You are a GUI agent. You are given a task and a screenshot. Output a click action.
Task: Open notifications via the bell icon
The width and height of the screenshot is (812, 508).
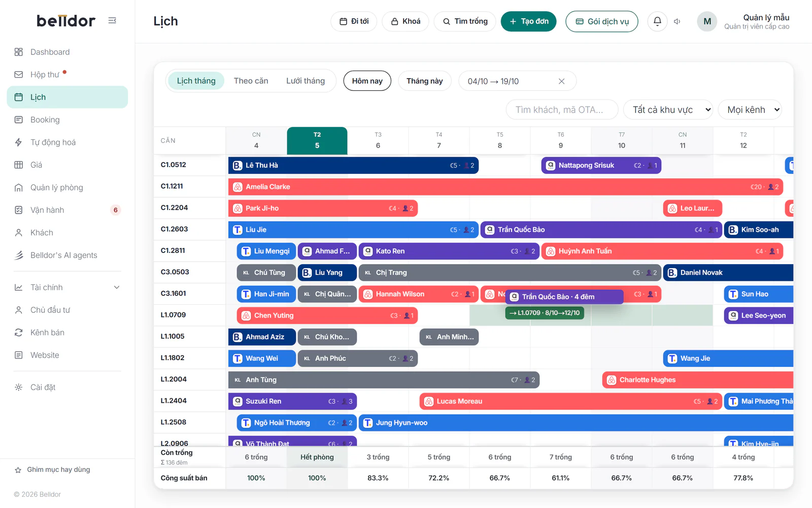pyautogui.click(x=657, y=21)
